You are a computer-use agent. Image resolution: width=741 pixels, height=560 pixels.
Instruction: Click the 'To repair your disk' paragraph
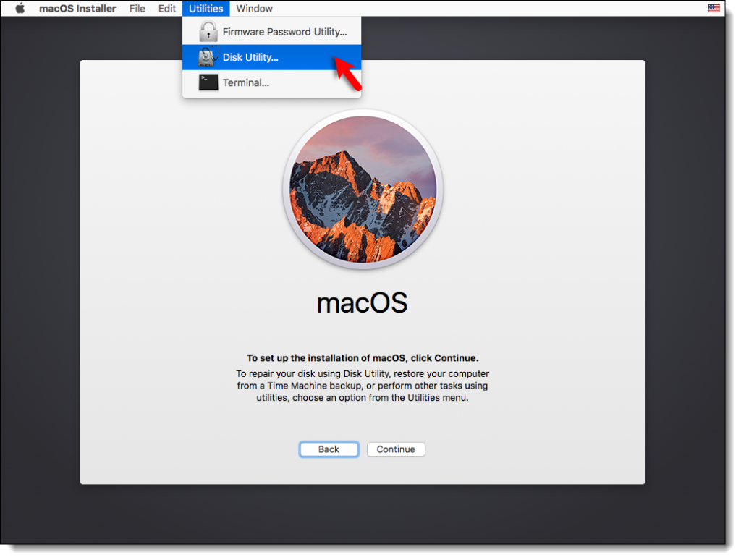point(363,386)
